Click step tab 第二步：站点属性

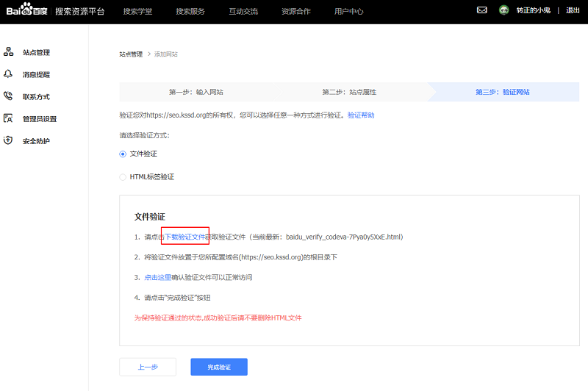coord(349,92)
